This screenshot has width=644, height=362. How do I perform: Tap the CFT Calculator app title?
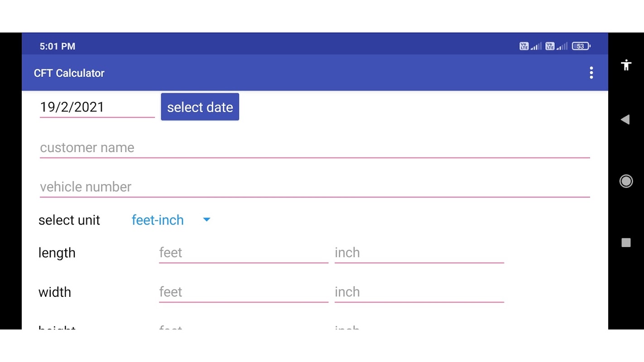69,73
